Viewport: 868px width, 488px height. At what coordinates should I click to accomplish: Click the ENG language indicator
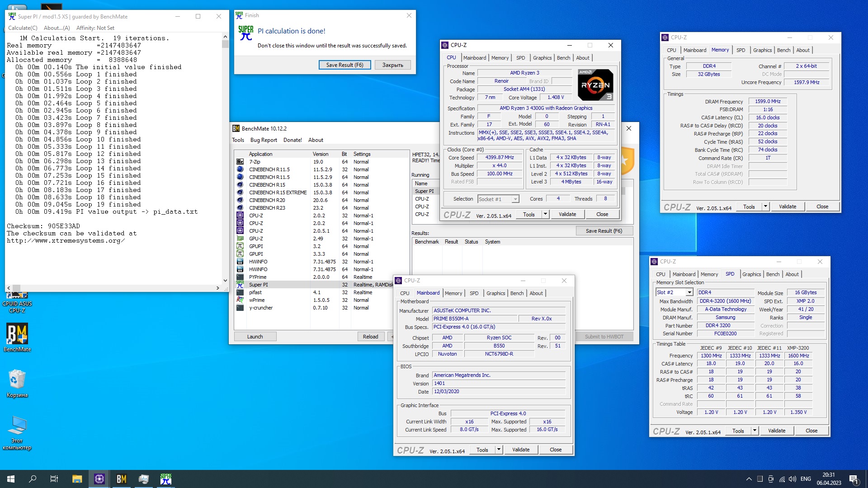806,479
